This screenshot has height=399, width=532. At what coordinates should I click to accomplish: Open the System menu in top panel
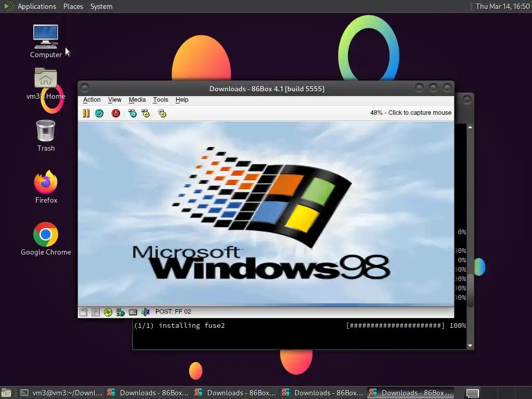[x=101, y=6]
